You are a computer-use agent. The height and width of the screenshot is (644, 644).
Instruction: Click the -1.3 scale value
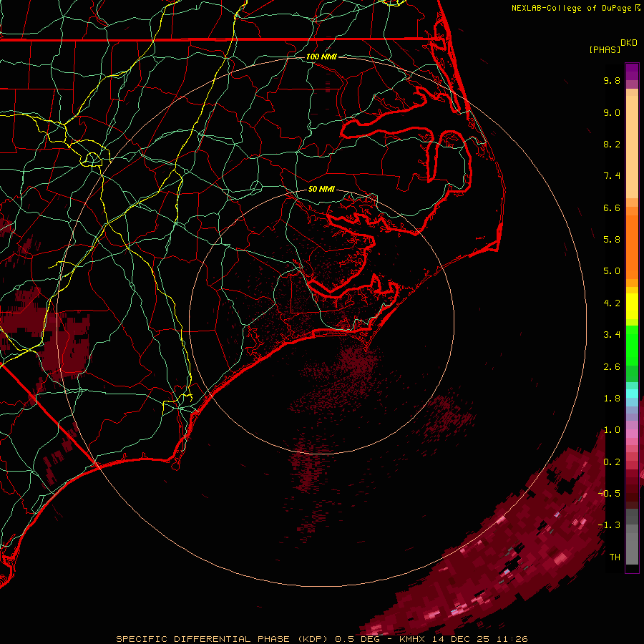609,525
